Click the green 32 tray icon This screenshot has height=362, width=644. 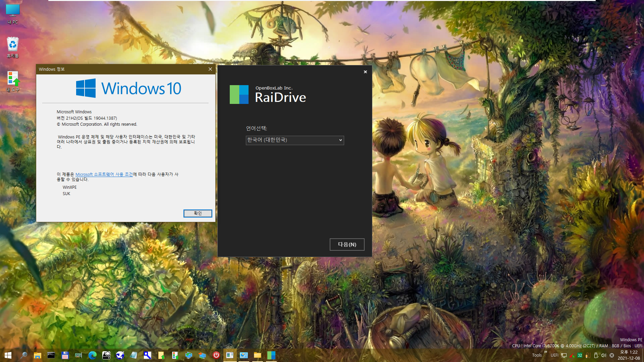tap(580, 355)
